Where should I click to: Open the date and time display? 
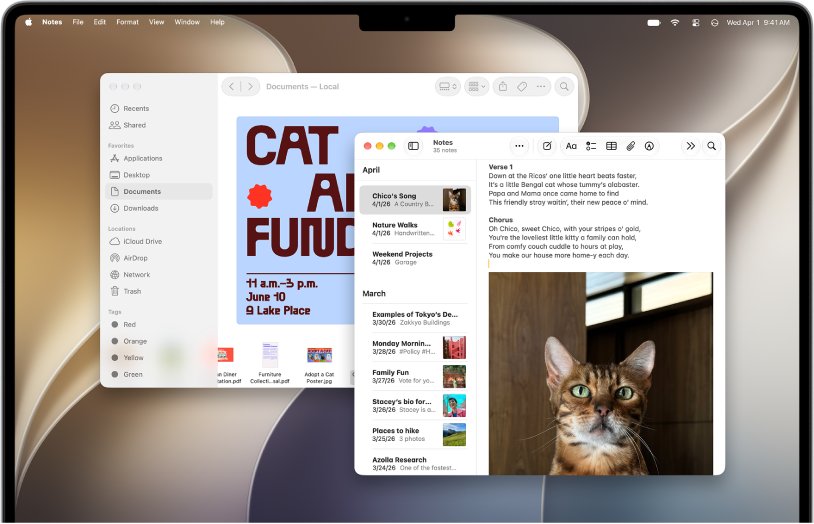[758, 23]
